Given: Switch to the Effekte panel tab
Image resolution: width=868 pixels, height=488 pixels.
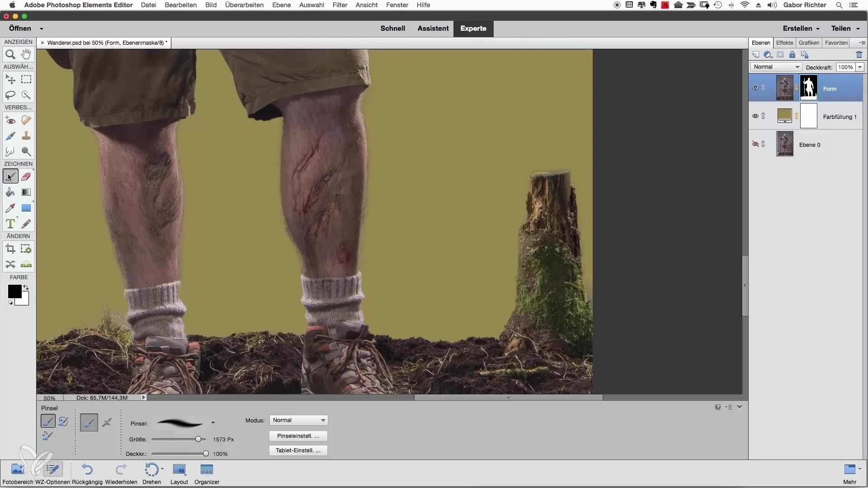Looking at the screenshot, I should coord(784,43).
